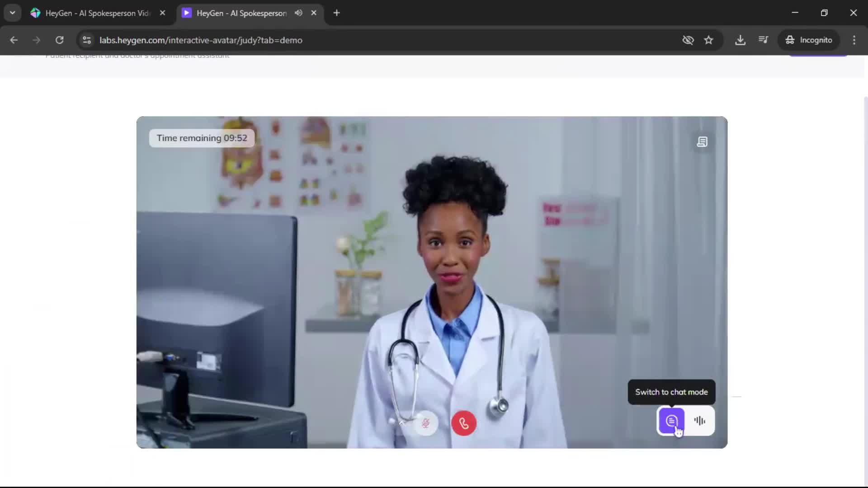Toggle the muted microphone button

tap(425, 423)
